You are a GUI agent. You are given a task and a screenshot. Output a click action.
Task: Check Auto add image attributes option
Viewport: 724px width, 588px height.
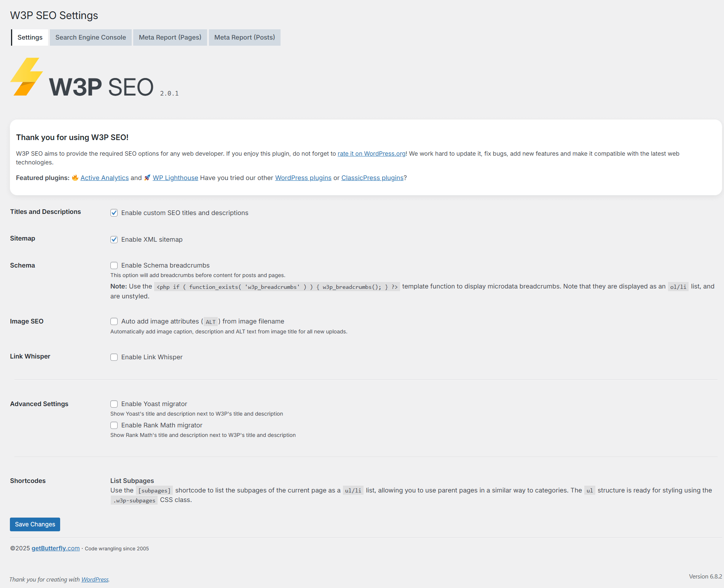[x=114, y=321]
